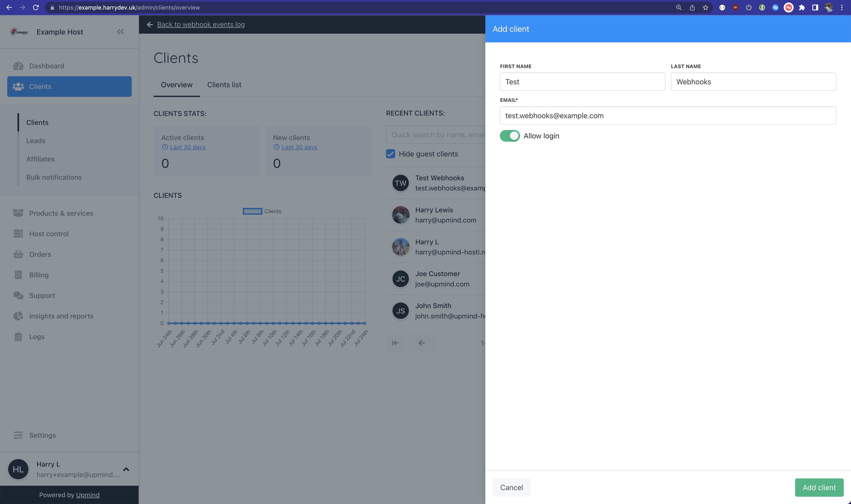The width and height of the screenshot is (851, 504).
Task: Click into the Email input field
Action: (668, 116)
